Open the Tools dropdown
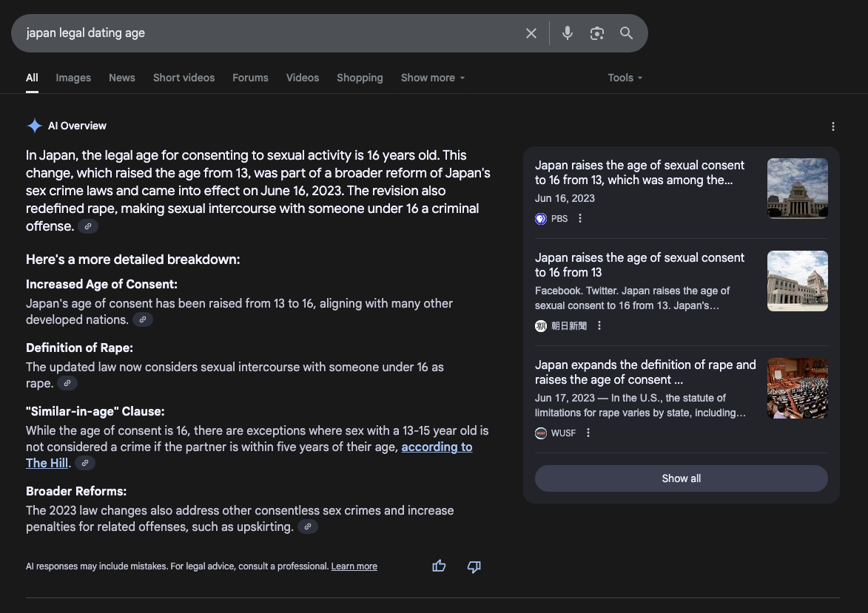Image resolution: width=868 pixels, height=613 pixels. point(625,78)
